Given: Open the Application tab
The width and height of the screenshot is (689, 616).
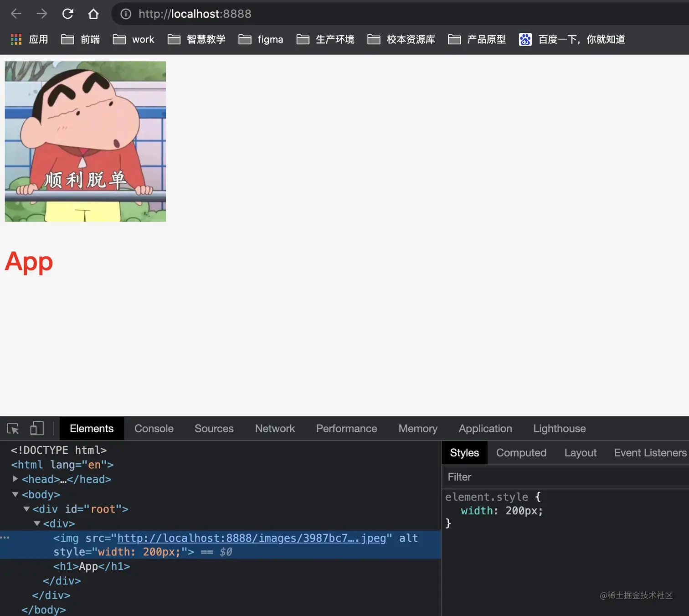Looking at the screenshot, I should [485, 429].
